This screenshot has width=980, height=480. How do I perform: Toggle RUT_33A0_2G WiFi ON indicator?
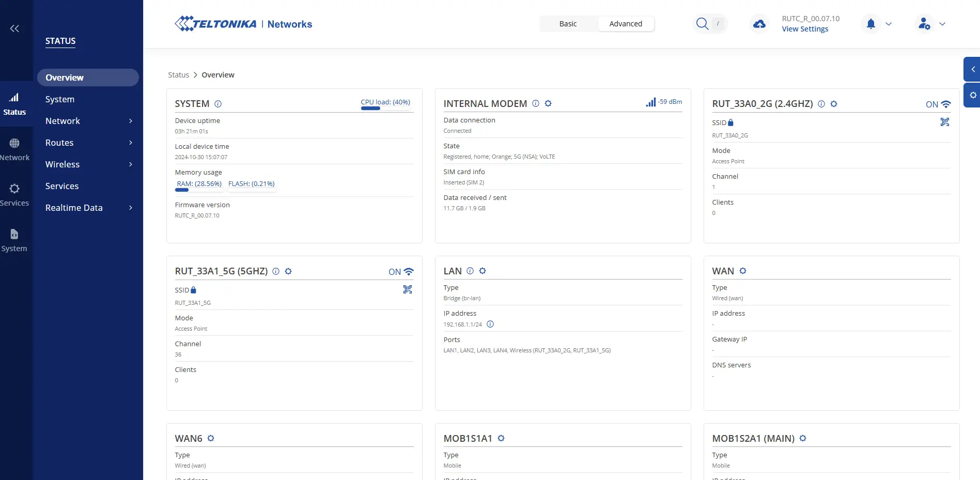(x=938, y=104)
